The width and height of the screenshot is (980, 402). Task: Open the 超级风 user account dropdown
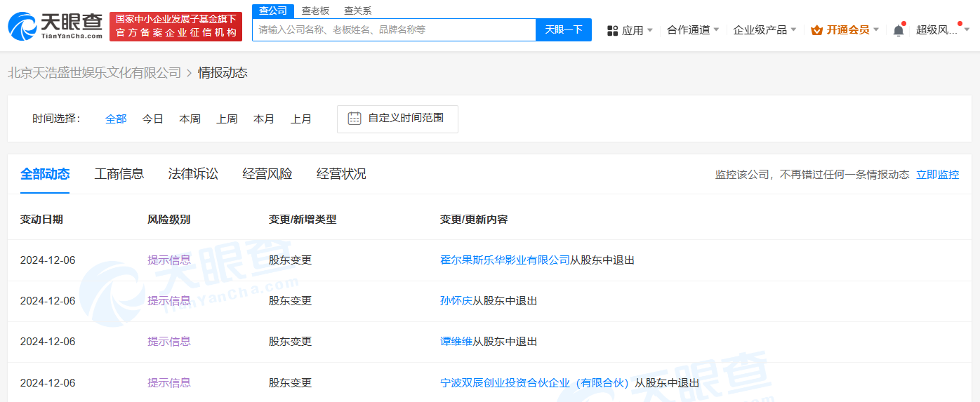(x=942, y=30)
